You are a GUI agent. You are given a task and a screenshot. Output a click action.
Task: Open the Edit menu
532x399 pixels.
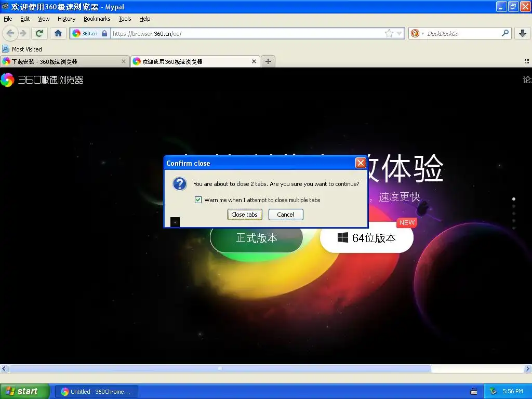coord(25,19)
